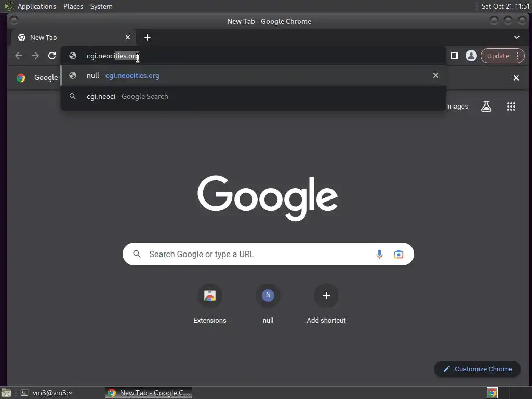The height and width of the screenshot is (399, 532).
Task: Open Google Search Labs flask icon
Action: [x=486, y=107]
